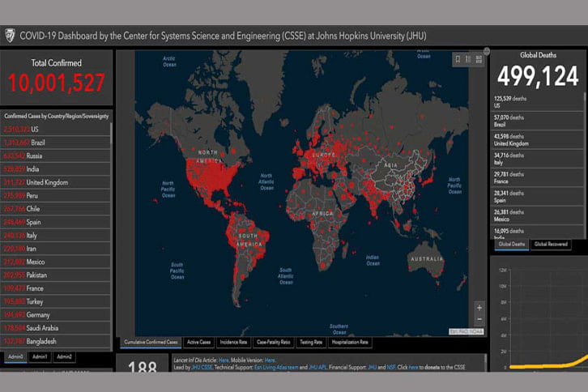This screenshot has width=588, height=392.
Task: Open the NSF financial support link
Action: coord(390,367)
